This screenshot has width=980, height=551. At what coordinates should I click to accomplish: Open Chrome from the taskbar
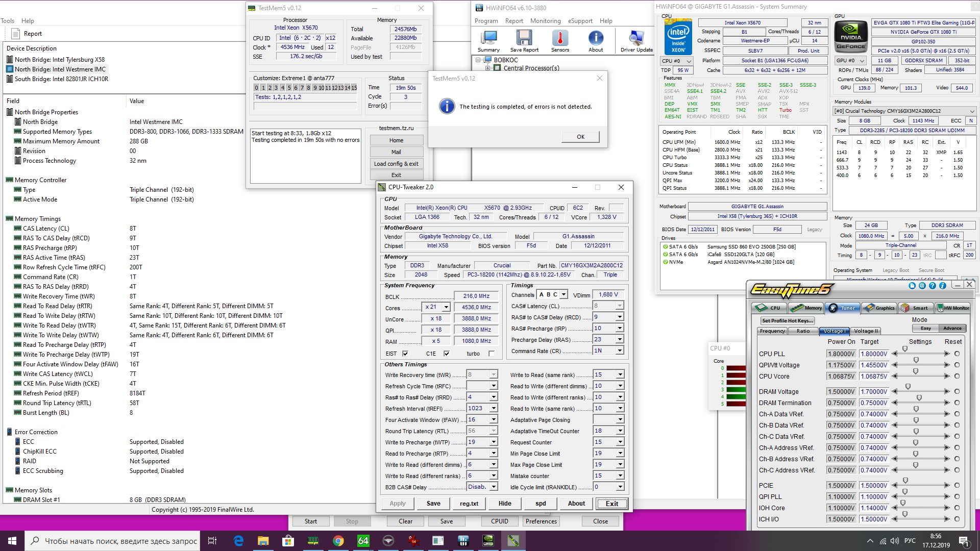pos(338,541)
